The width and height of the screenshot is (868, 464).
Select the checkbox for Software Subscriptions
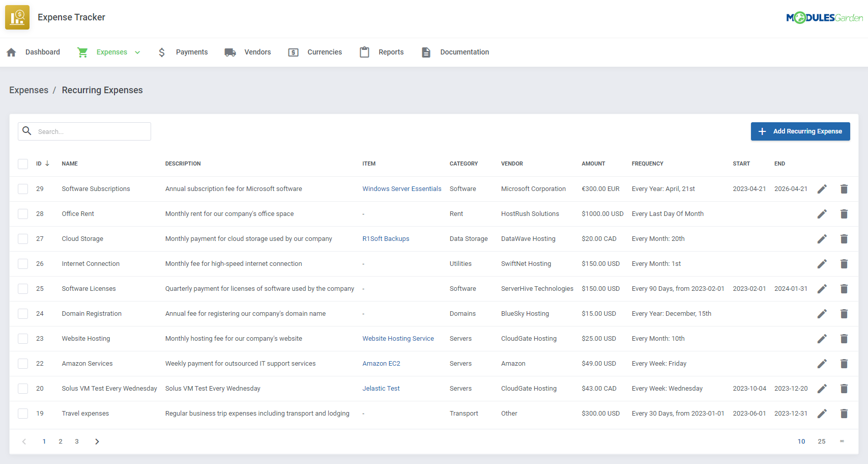(23, 188)
